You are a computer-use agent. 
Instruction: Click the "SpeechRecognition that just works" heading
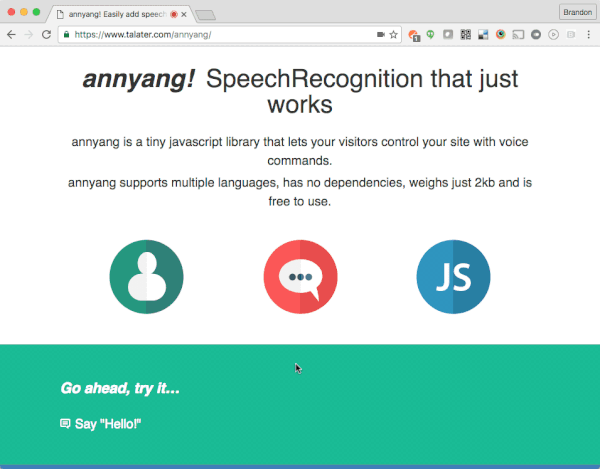point(362,91)
